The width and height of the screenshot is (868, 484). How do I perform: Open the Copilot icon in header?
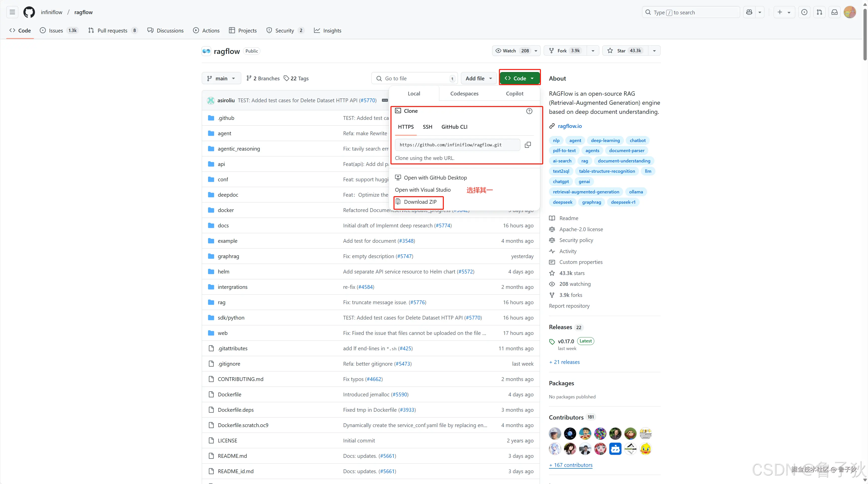(x=749, y=12)
